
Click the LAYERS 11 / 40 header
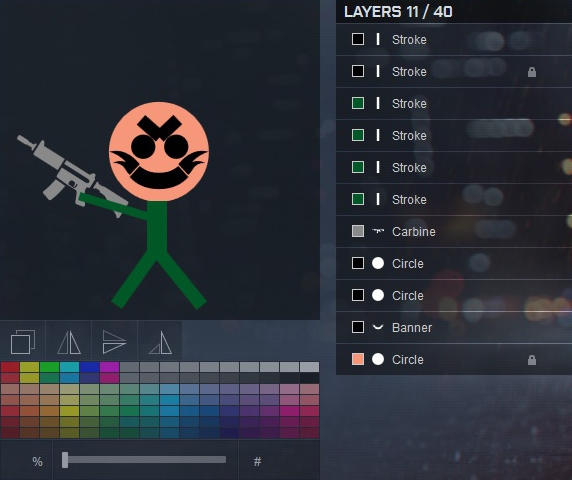pos(398,12)
